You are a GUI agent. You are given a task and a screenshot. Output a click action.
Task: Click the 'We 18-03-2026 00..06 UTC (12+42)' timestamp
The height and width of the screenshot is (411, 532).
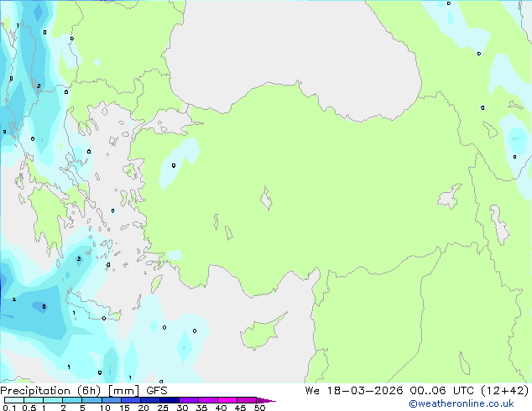(417, 391)
